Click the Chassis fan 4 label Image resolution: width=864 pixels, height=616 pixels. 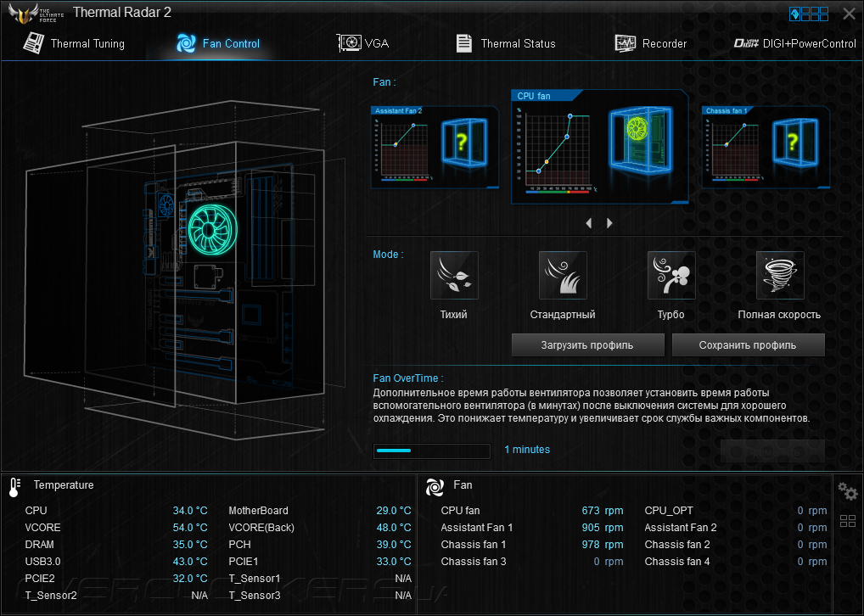677,562
